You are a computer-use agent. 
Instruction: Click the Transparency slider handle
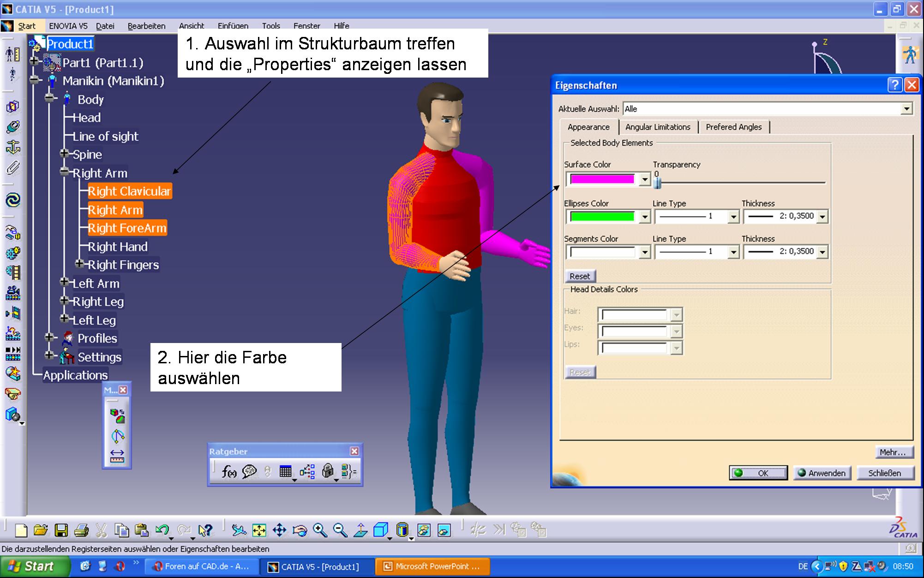658,183
